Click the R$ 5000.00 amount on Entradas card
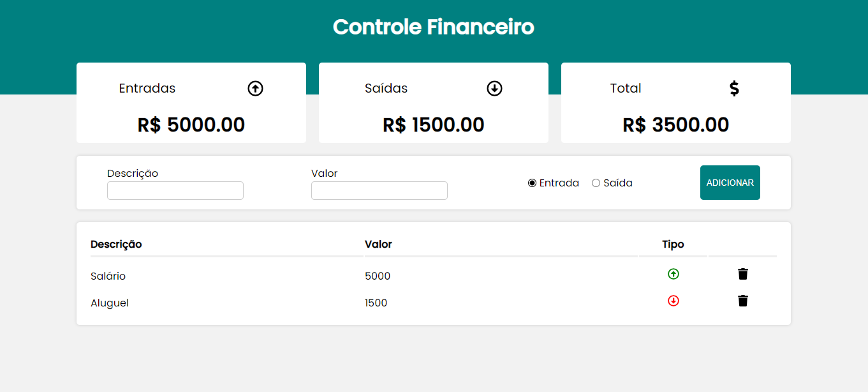 (191, 124)
